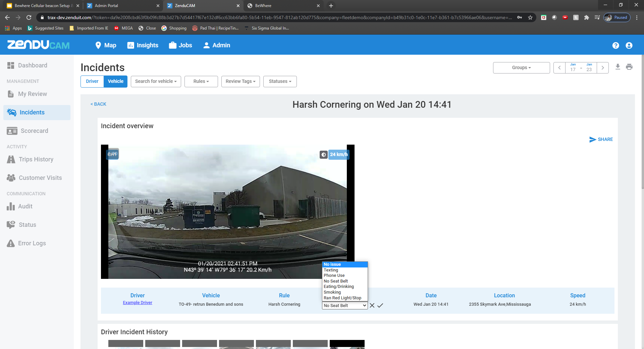Open the Apps bookmarks shortcut
The image size is (644, 349).
13,28
